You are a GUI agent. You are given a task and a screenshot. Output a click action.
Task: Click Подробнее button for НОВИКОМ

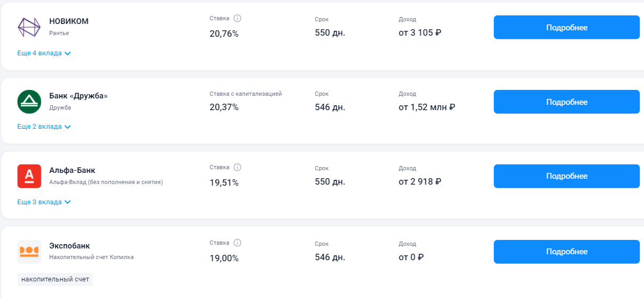tap(567, 27)
